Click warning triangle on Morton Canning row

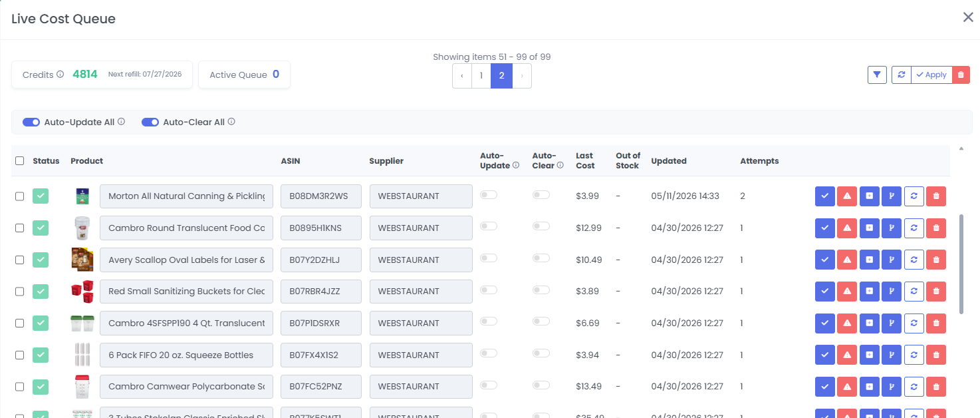click(x=847, y=196)
